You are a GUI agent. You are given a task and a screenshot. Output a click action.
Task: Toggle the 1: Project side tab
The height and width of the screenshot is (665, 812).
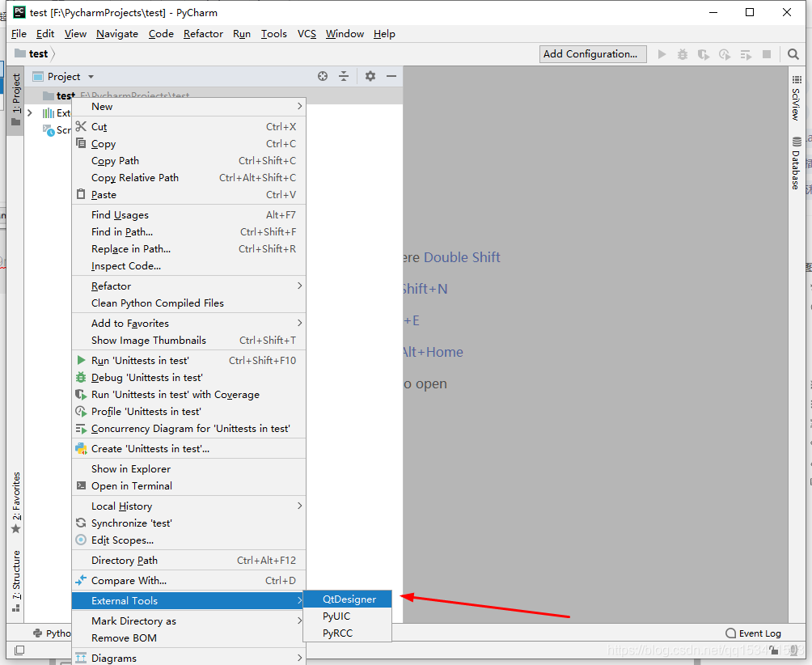coord(16,100)
